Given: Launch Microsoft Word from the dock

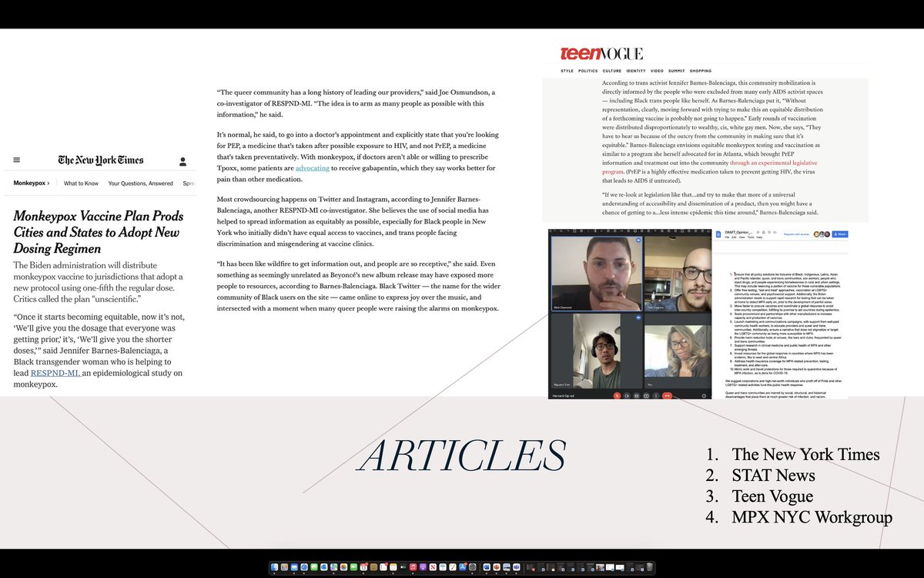Looking at the screenshot, I should pos(486,567).
